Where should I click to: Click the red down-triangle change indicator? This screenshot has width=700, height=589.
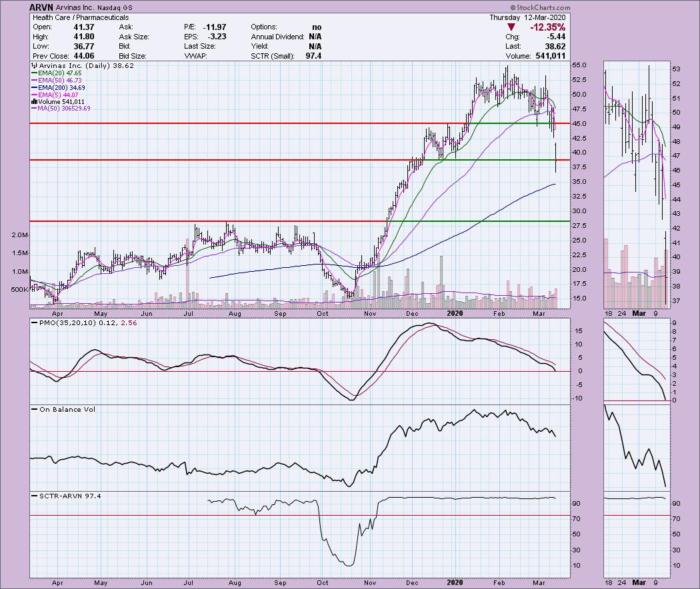511,27
